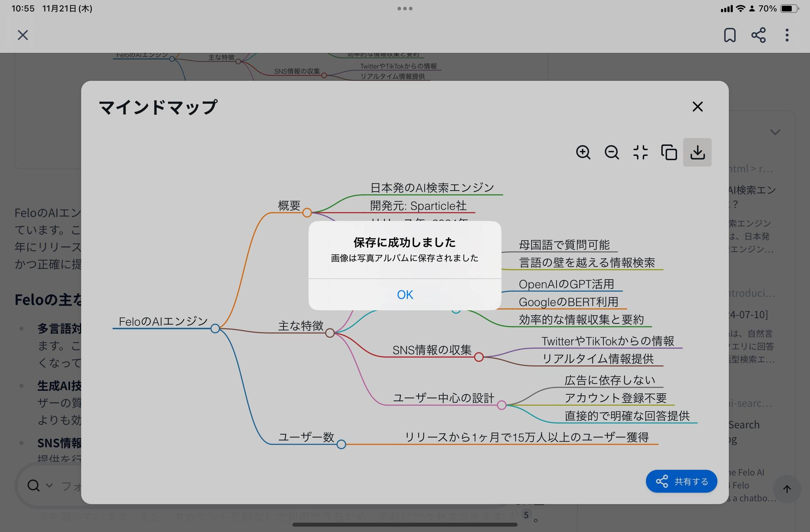Collapse the 主な特徴 branch node circle

coord(330,333)
